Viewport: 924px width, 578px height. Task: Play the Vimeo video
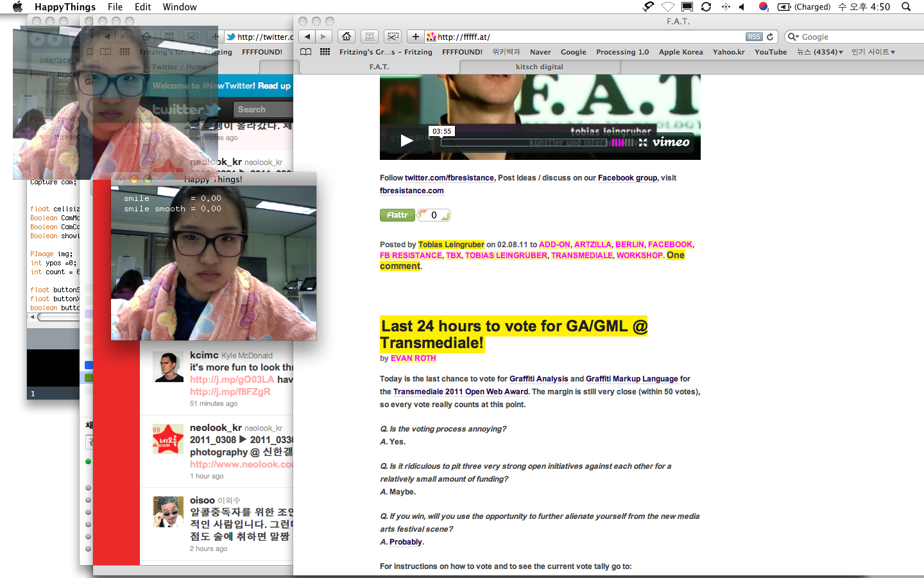point(406,141)
